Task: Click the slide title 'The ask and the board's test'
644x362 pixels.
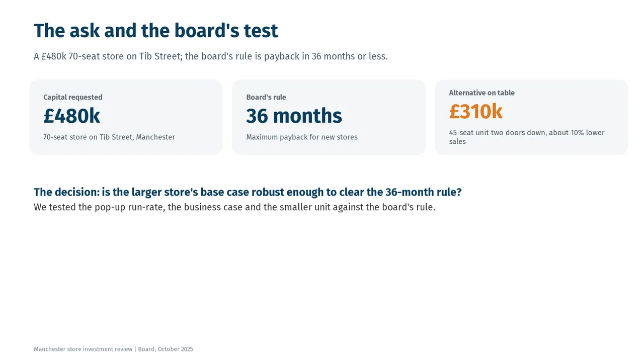Action: 156,31
